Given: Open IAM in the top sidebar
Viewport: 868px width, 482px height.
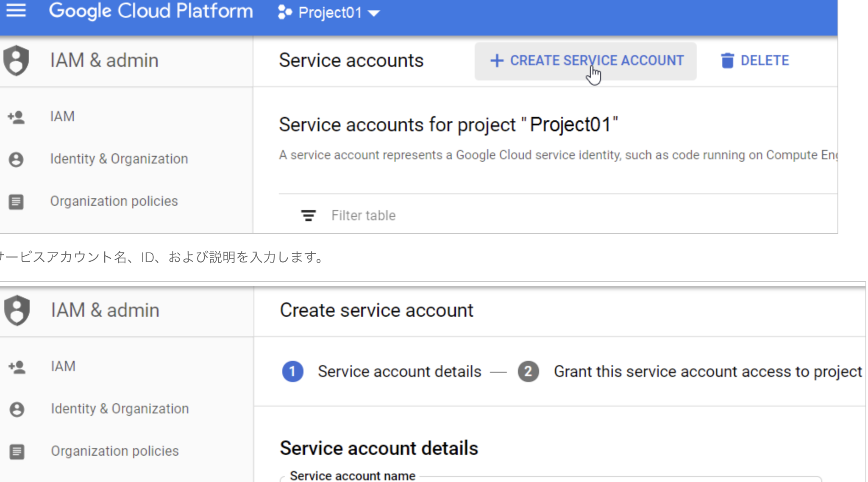Looking at the screenshot, I should (x=62, y=116).
